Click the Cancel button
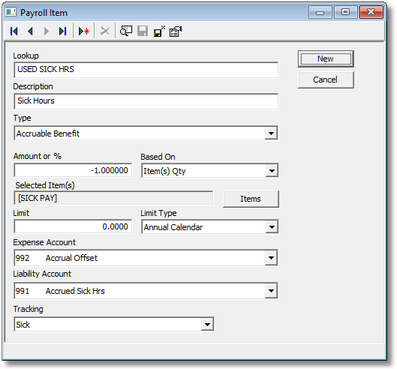 325,80
